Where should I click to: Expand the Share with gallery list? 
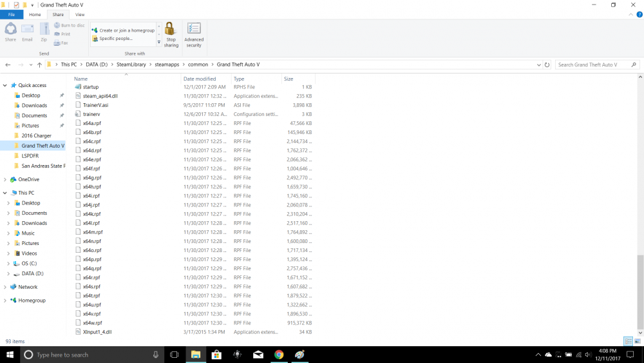tap(159, 42)
